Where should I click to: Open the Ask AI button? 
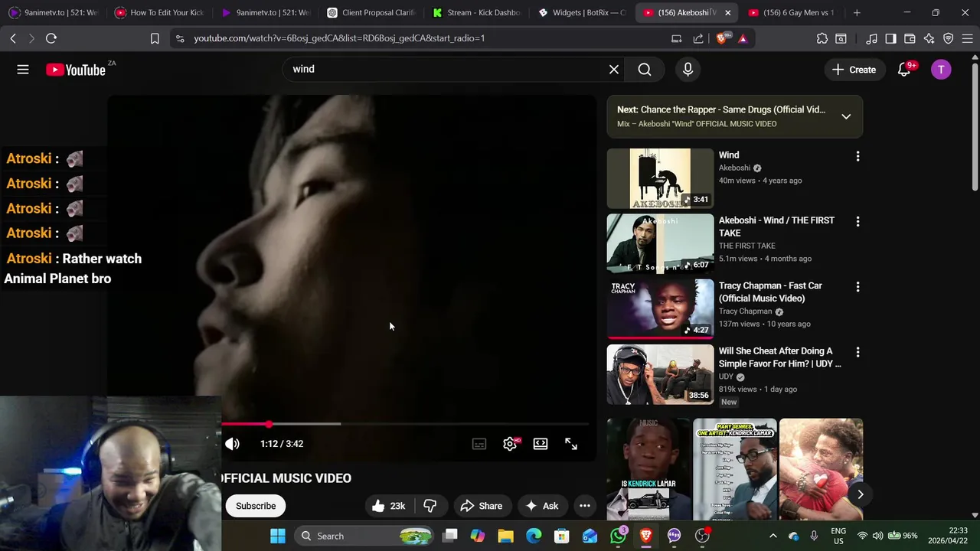tap(541, 506)
